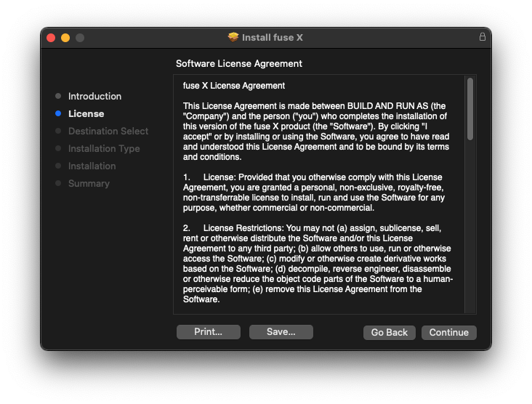Screen dimensions: 532x404
Task: Click the 'Install fuse X' window title
Action: pyautogui.click(x=272, y=37)
